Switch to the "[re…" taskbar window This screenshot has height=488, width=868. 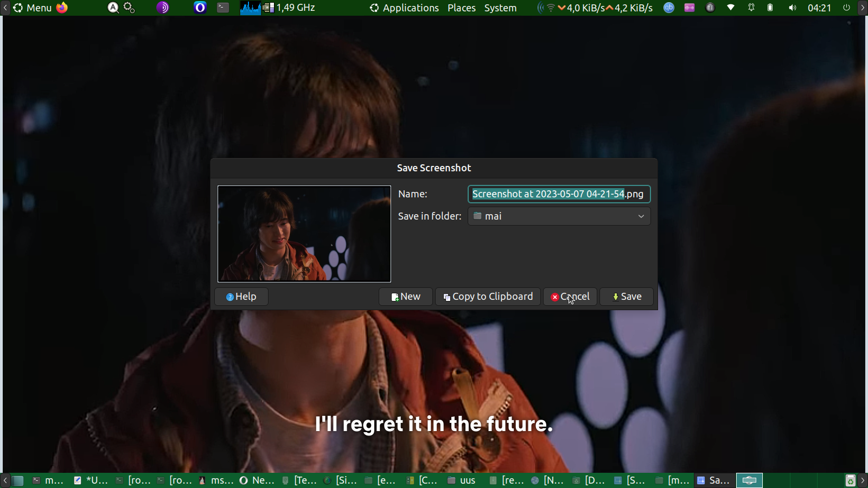click(507, 480)
